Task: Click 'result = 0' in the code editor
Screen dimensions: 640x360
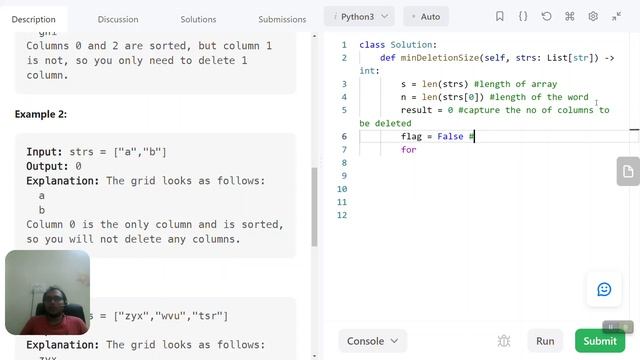Action: [427, 110]
